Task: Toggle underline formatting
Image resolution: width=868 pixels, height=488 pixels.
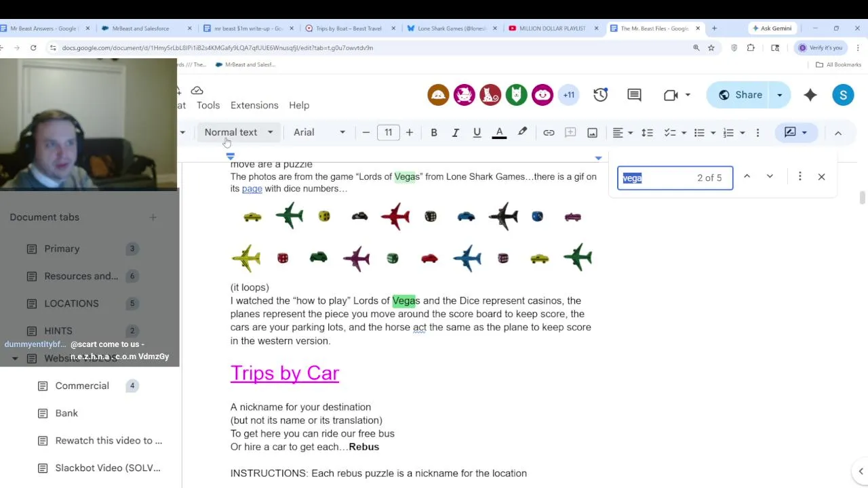Action: click(x=477, y=133)
